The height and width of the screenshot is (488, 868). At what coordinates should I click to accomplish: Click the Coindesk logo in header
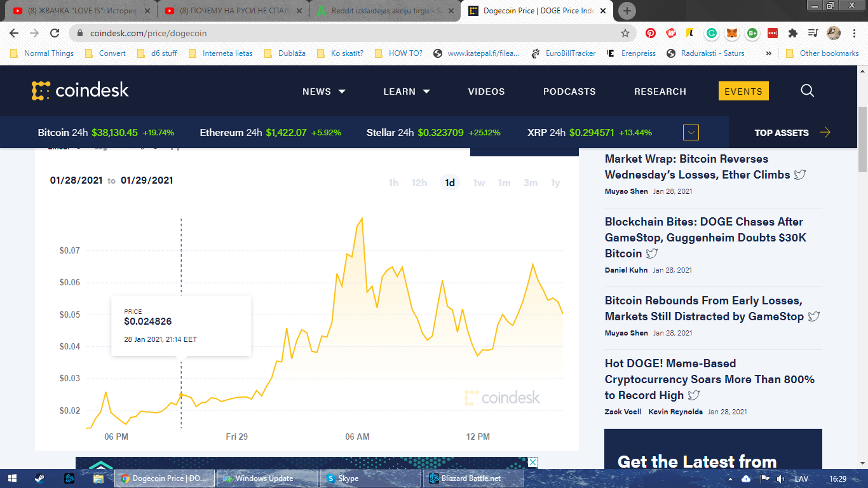[80, 91]
